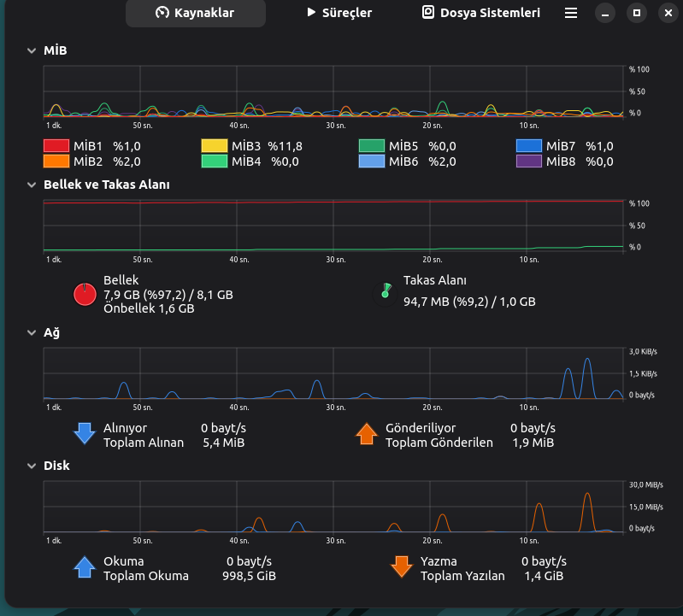
Task: Switch to the Dosya Sistemleri tab
Action: point(481,13)
